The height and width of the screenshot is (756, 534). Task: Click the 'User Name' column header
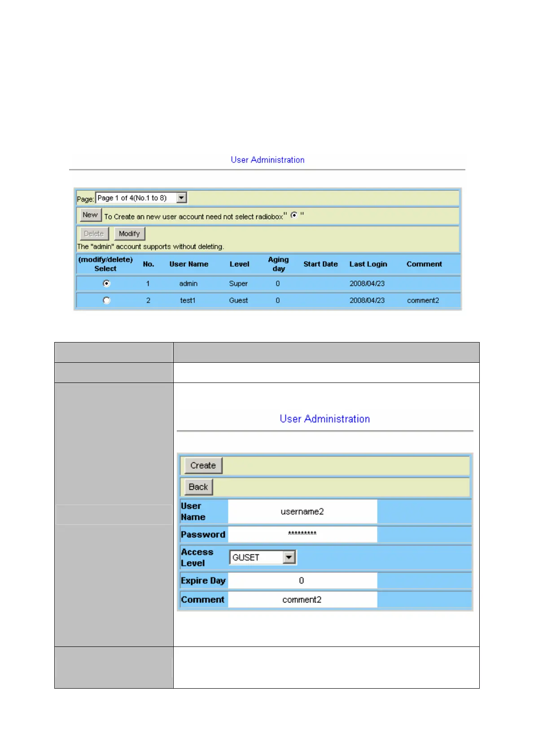(x=189, y=264)
